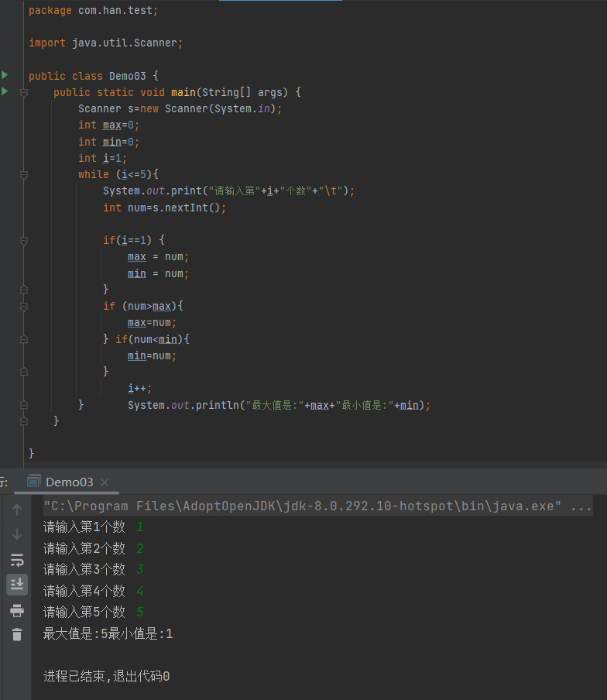Click fold marker at if(num<min) line
This screenshot has height=700, width=607.
(x=24, y=339)
